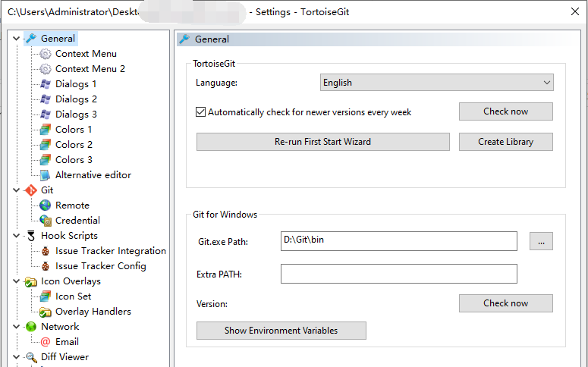Click the Diff Viewer magnifier icon

coord(31,357)
